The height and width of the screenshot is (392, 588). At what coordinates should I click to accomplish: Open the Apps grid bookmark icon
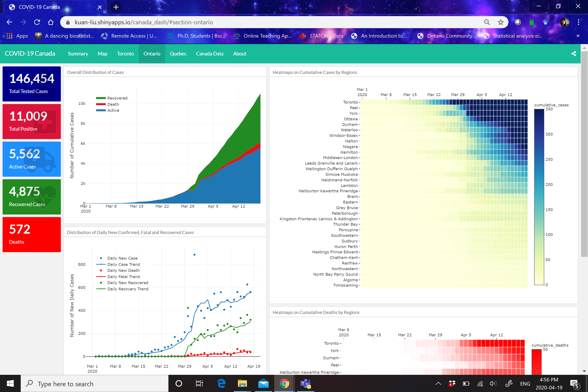9,36
